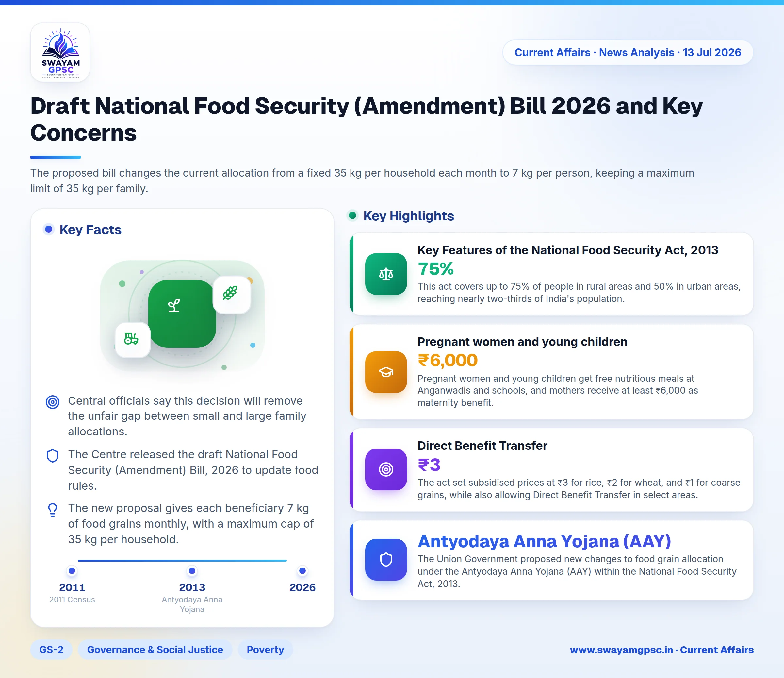
Task: Click the orange graduation cap icon
Action: coord(386,372)
